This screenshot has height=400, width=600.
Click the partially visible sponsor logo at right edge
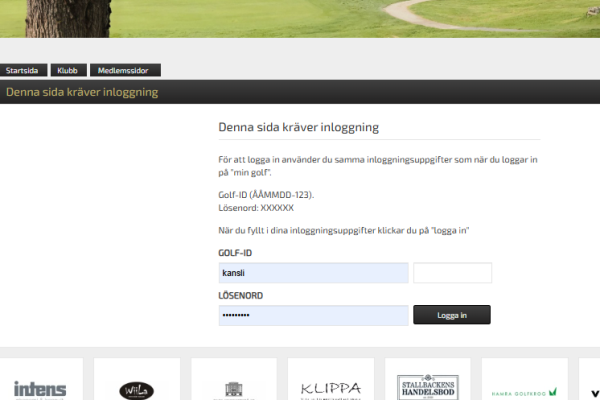(x=592, y=389)
